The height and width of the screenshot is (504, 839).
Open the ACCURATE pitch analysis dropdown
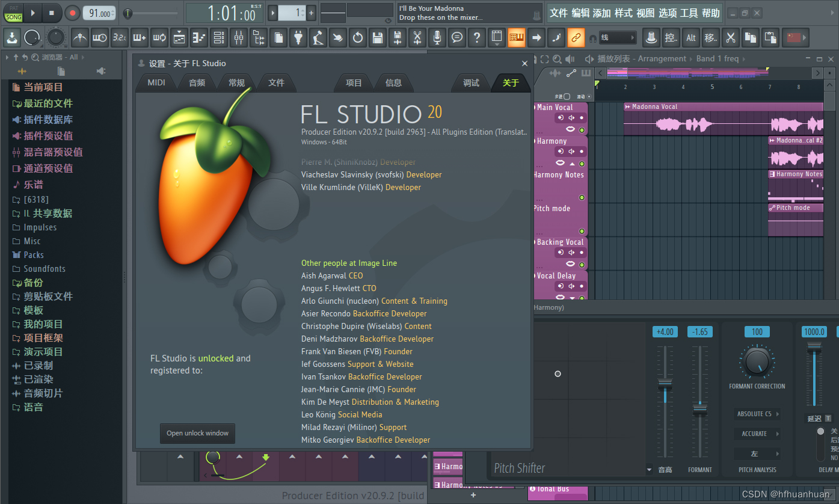pyautogui.click(x=757, y=434)
